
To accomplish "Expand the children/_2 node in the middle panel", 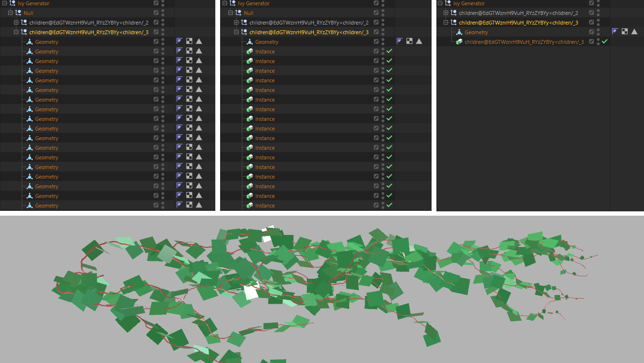I will pos(236,23).
